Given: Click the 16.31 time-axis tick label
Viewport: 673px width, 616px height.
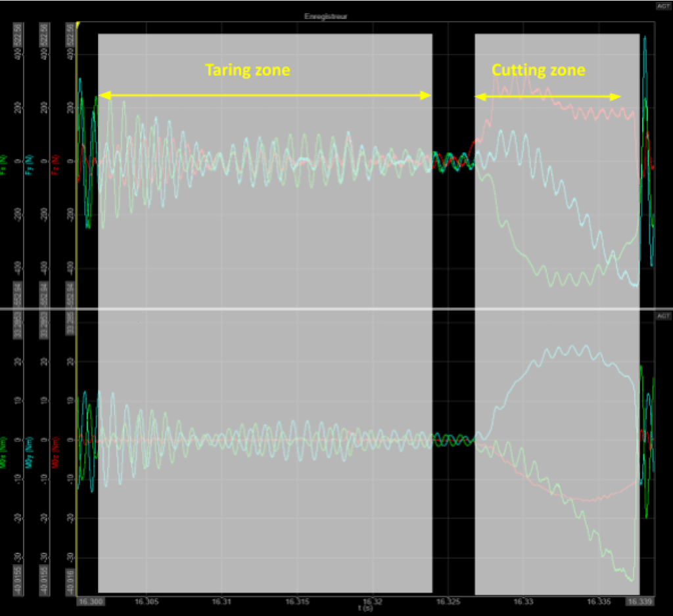Looking at the screenshot, I should point(222,602).
